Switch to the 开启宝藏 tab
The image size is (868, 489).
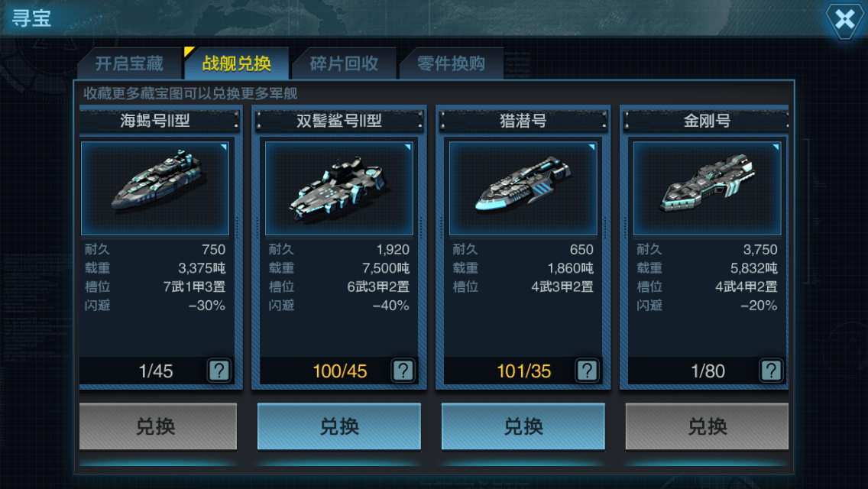click(x=130, y=63)
